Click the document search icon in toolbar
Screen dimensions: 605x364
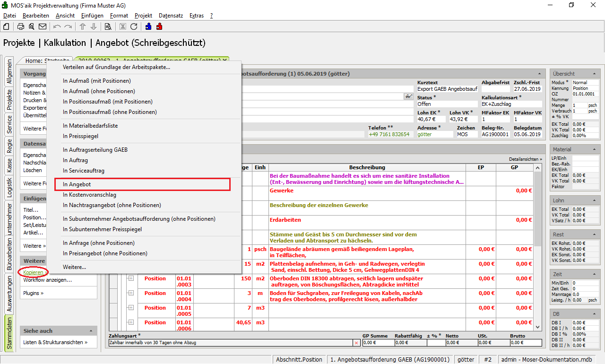pos(108,26)
